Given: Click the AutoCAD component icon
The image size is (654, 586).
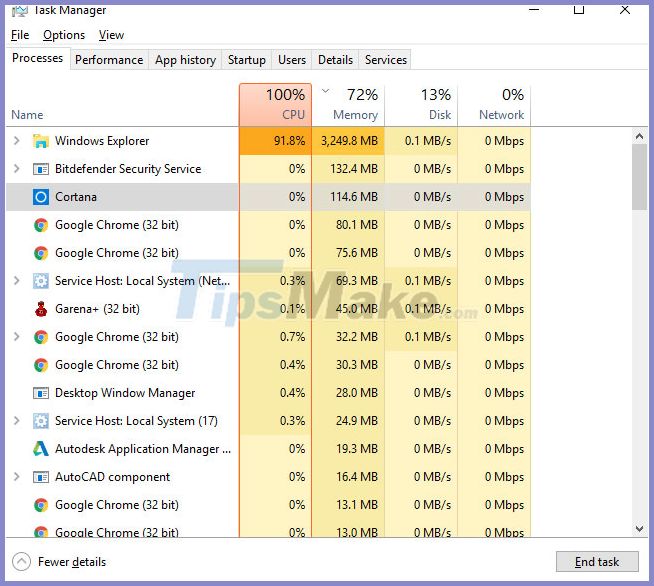Looking at the screenshot, I should (x=40, y=477).
